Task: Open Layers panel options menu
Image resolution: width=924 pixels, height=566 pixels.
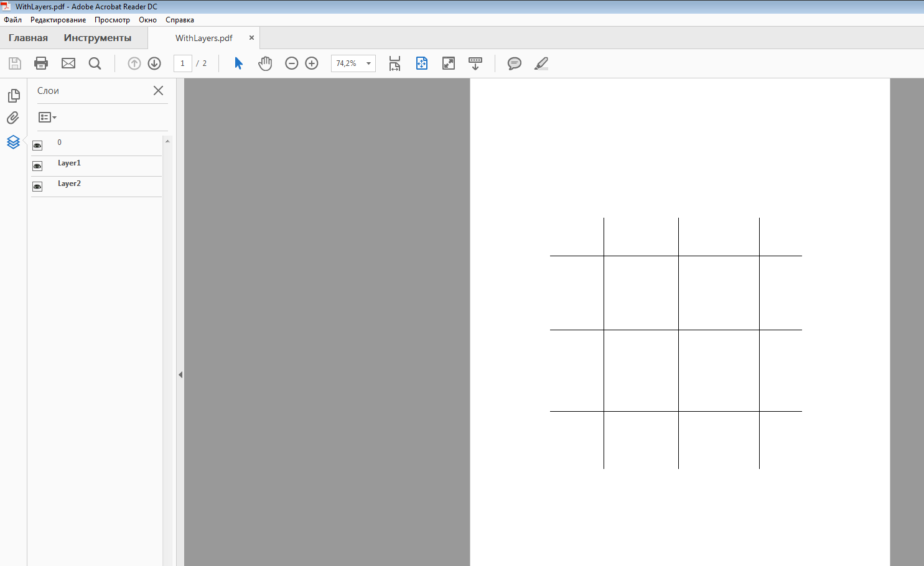Action: (x=47, y=117)
